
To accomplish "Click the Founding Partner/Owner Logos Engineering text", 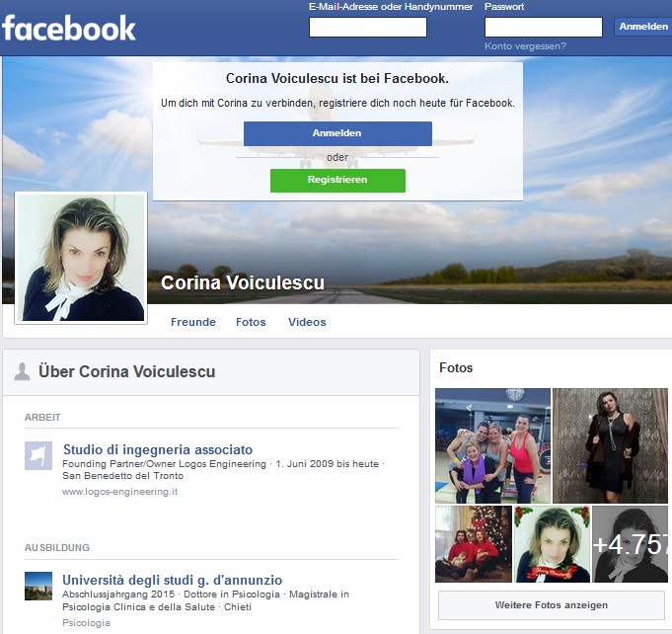I will click(164, 464).
